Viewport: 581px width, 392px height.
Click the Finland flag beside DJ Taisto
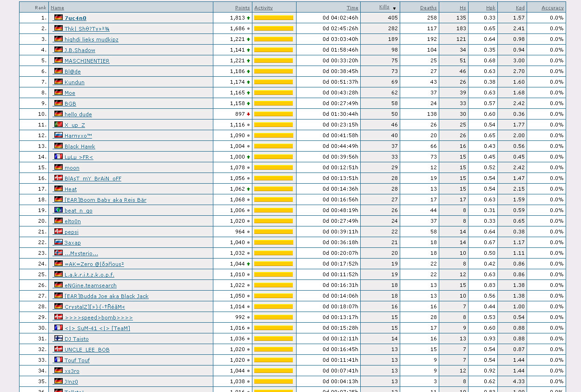point(58,339)
